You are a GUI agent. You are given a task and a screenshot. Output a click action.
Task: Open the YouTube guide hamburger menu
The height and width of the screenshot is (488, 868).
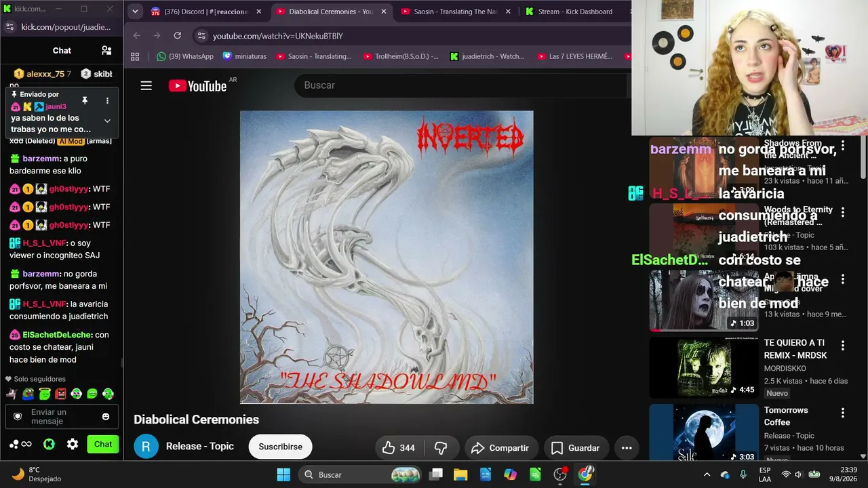(146, 85)
